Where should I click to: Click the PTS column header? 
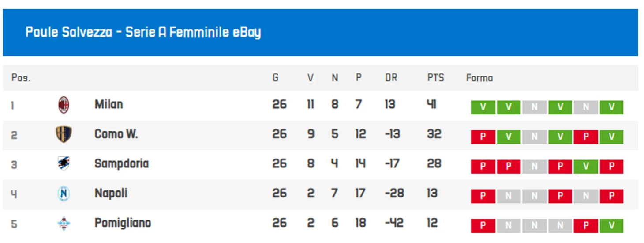[435, 78]
